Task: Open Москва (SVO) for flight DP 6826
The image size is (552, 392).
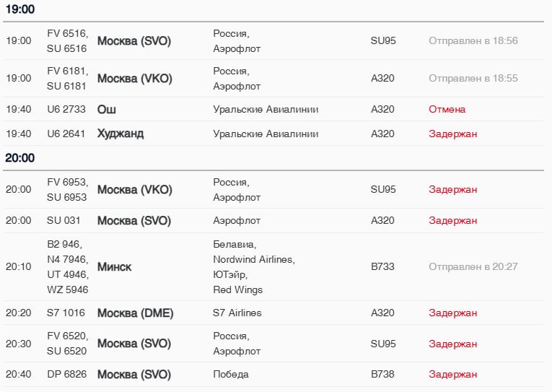Action: [133, 374]
